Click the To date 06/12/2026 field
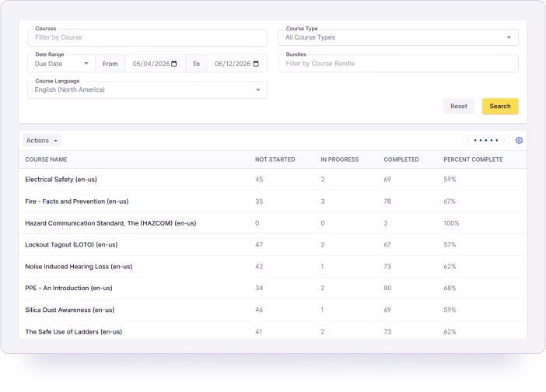The height and width of the screenshot is (392, 546). 236,64
